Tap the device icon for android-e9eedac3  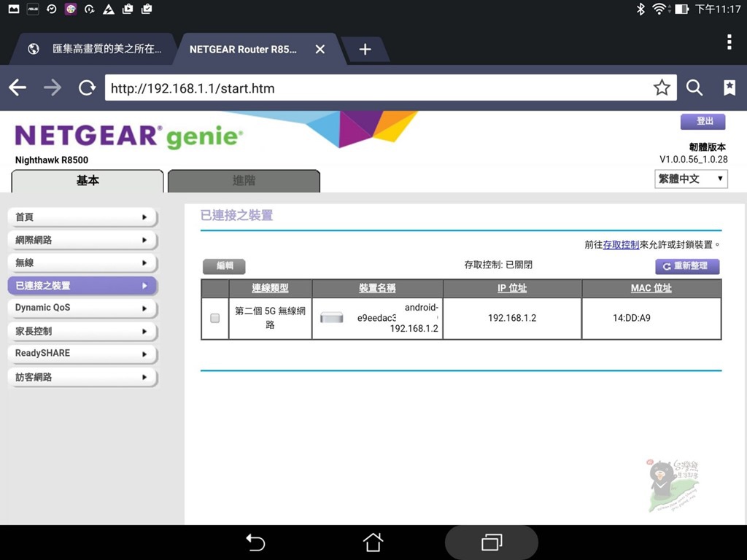click(332, 318)
